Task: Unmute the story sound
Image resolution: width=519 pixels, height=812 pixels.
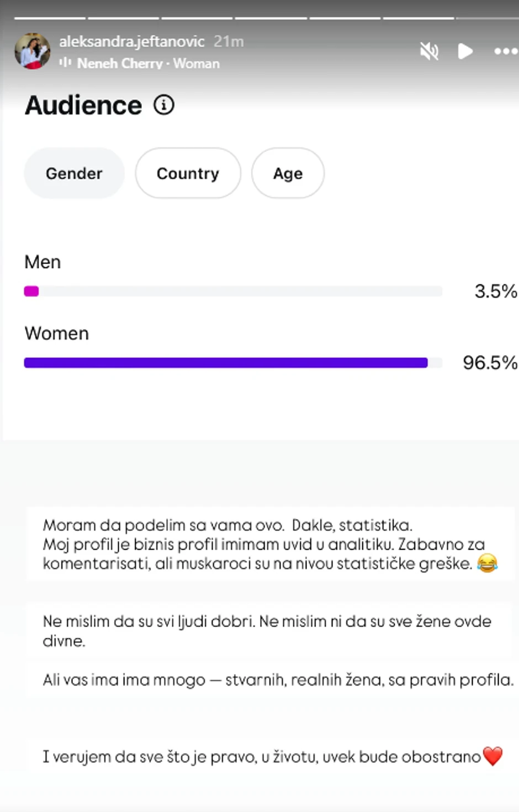Action: point(429,52)
